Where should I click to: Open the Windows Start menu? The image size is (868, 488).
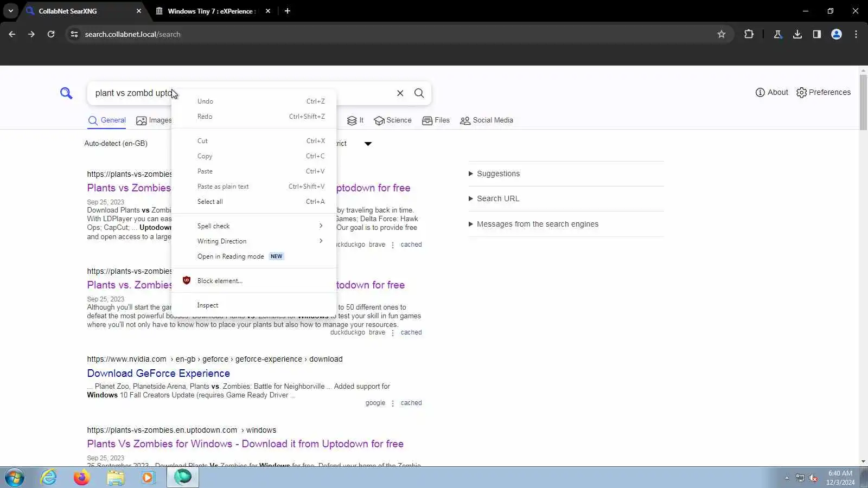coord(15,478)
